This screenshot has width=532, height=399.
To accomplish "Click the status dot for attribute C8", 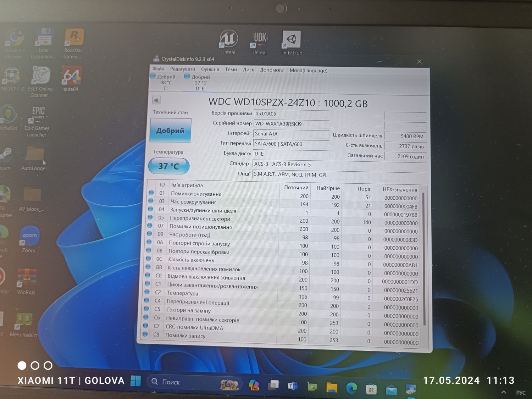I will tap(145, 334).
